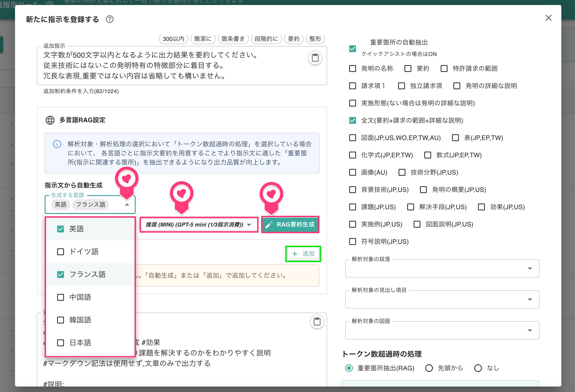Image resolution: width=575 pixels, height=392 pixels.
Task: Click the フランス語 chip in 生成する言語
Action: 91,205
